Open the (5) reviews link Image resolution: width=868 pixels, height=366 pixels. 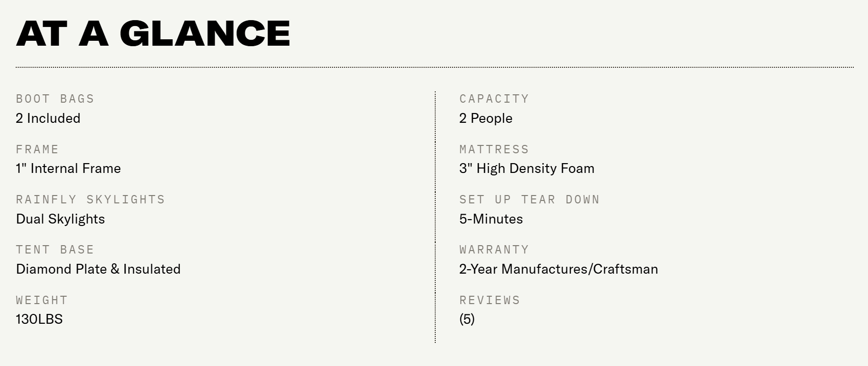pos(467,319)
